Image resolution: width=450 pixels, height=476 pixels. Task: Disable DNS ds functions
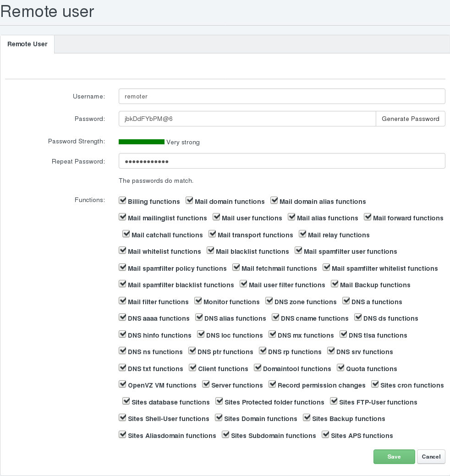pos(358,317)
